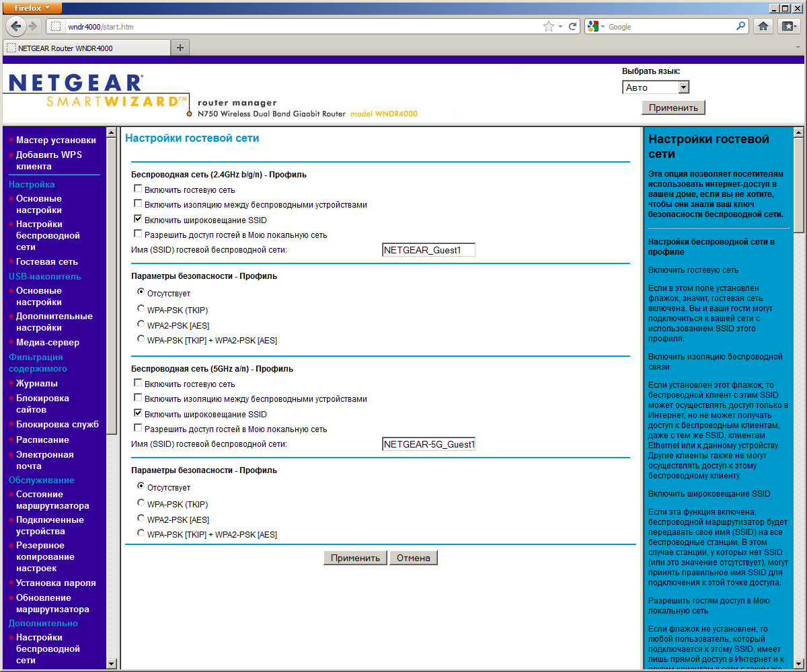The image size is (807, 672).
Task: Open Гостевая сеть menu link
Action: coord(47,262)
